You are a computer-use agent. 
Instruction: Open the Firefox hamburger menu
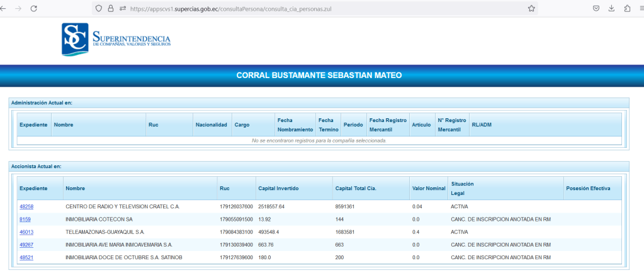coord(641,8)
